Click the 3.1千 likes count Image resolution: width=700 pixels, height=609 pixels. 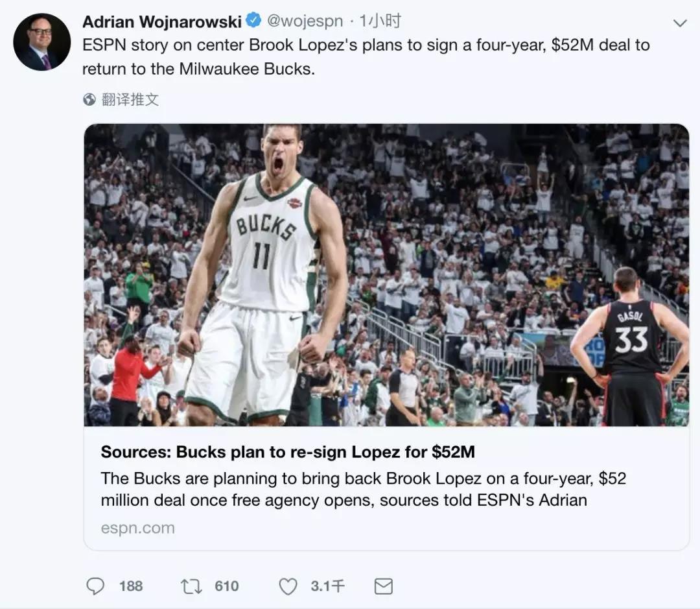[328, 586]
